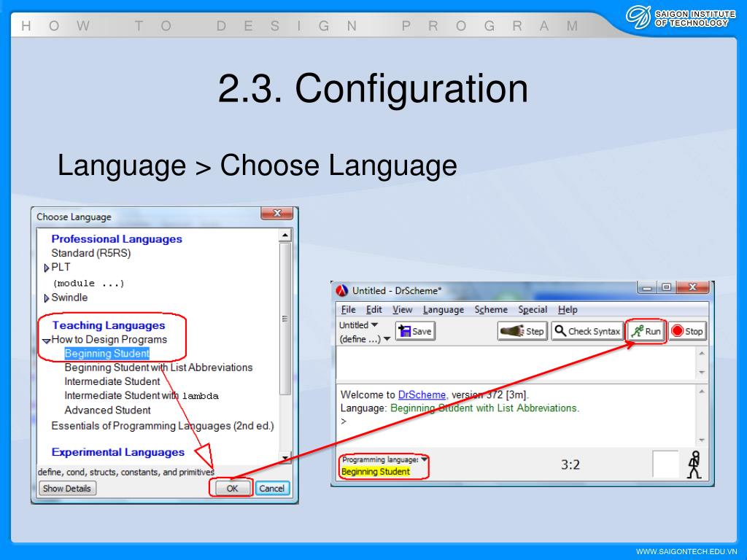Viewport: 747px width, 560px height.
Task: Open the View menu in DrScheme
Action: [402, 309]
